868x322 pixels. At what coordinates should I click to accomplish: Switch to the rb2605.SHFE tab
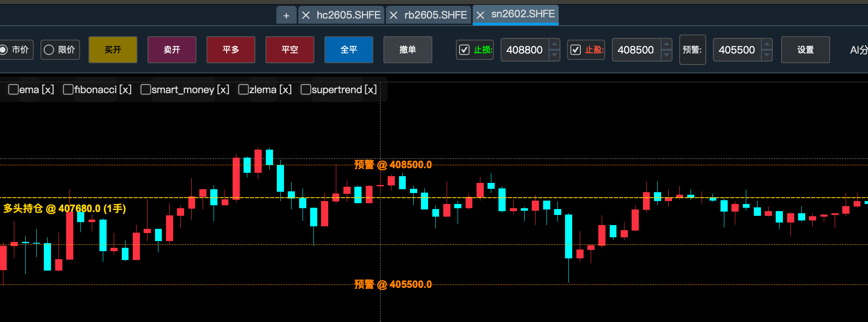point(435,16)
